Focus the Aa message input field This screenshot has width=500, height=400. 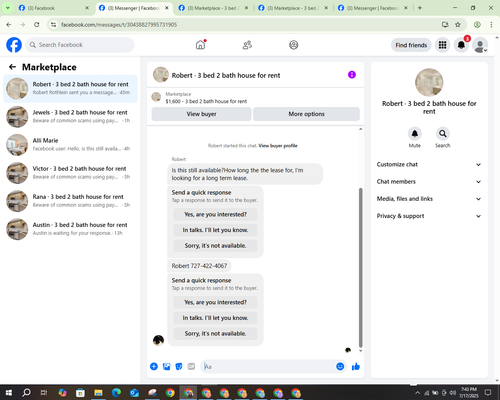[268, 367]
